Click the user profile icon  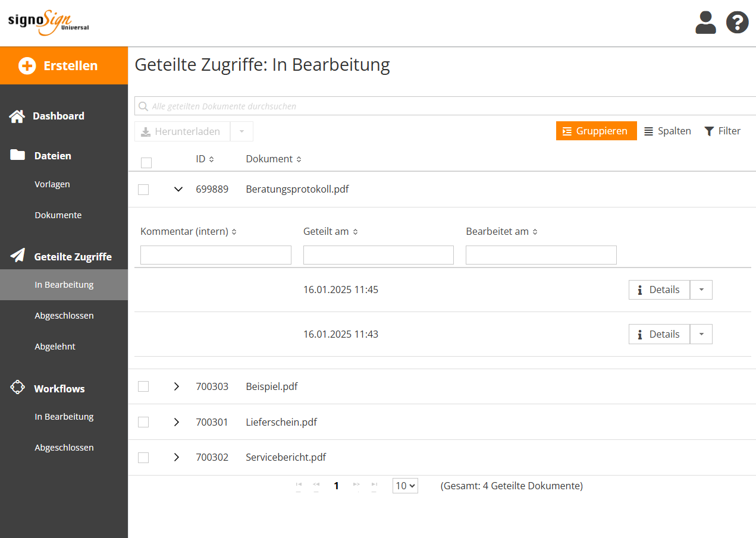(705, 23)
